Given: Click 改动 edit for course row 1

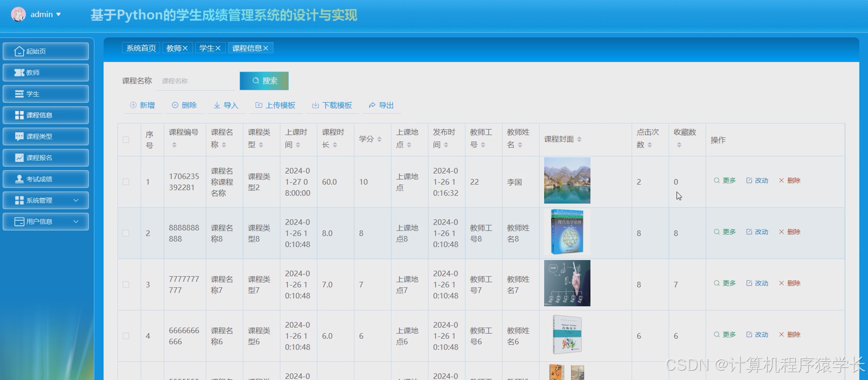Looking at the screenshot, I should [757, 181].
